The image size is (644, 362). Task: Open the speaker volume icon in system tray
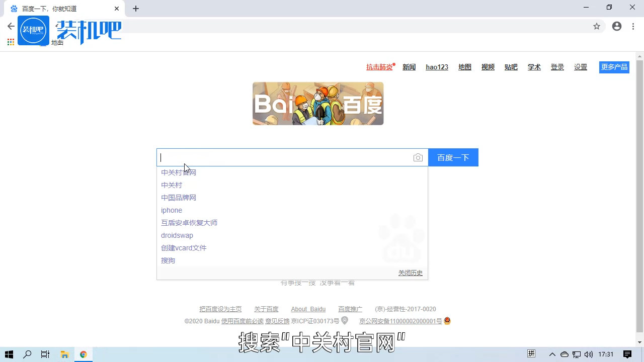pos(589,354)
